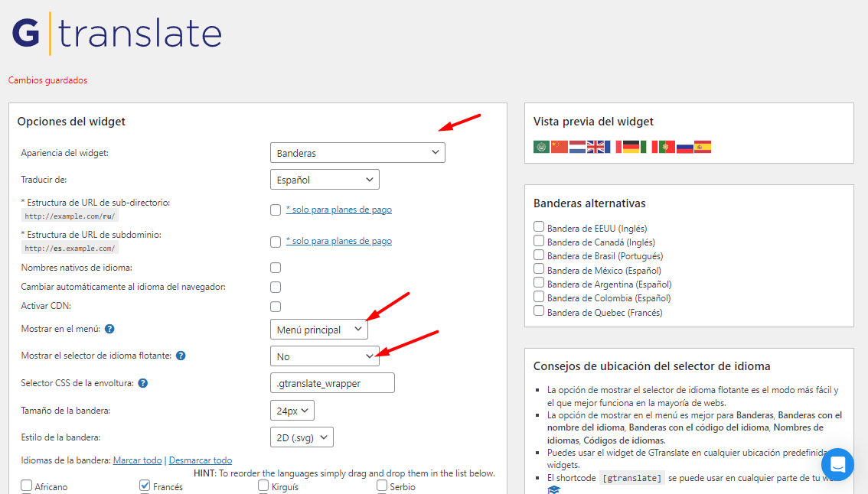Click the http://example.com/ru/ sample URL
This screenshot has height=494, width=868.
click(x=70, y=216)
